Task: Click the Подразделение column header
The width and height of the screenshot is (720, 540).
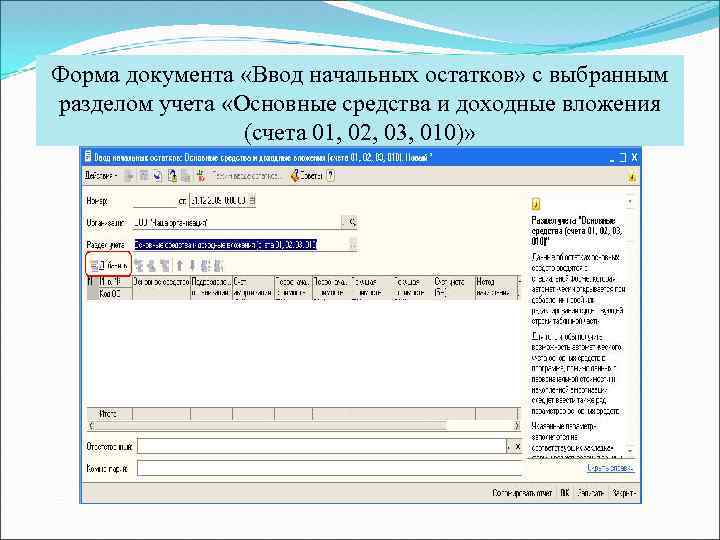Action: [211, 287]
